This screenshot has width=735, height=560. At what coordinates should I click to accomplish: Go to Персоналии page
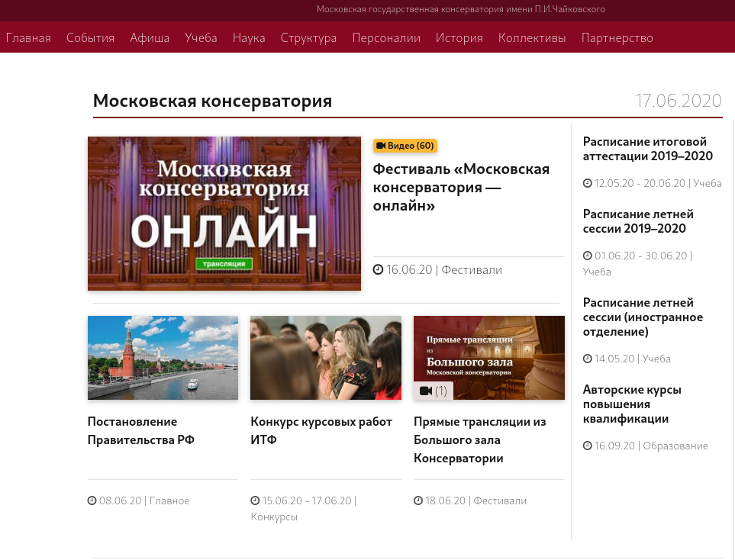click(386, 38)
